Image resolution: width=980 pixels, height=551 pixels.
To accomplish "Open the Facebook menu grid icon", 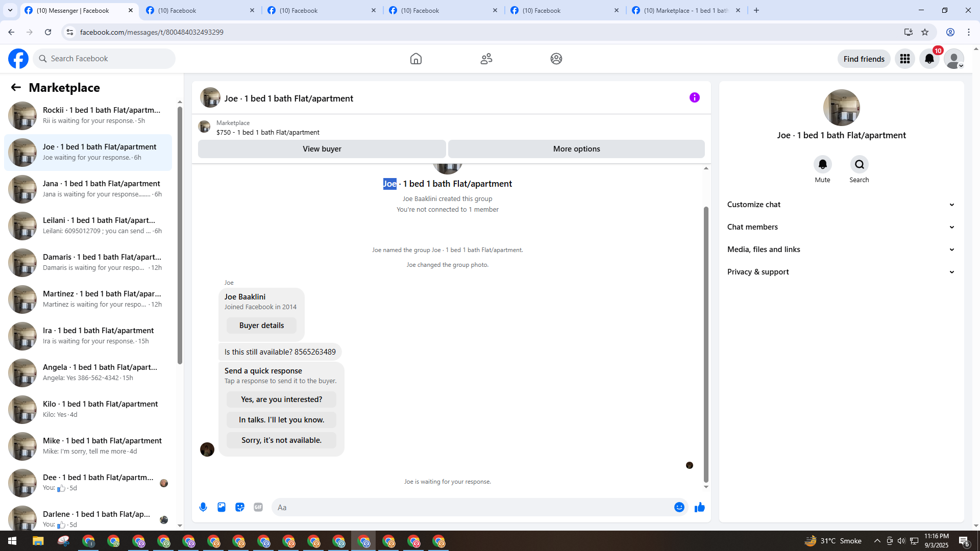I will (x=905, y=59).
